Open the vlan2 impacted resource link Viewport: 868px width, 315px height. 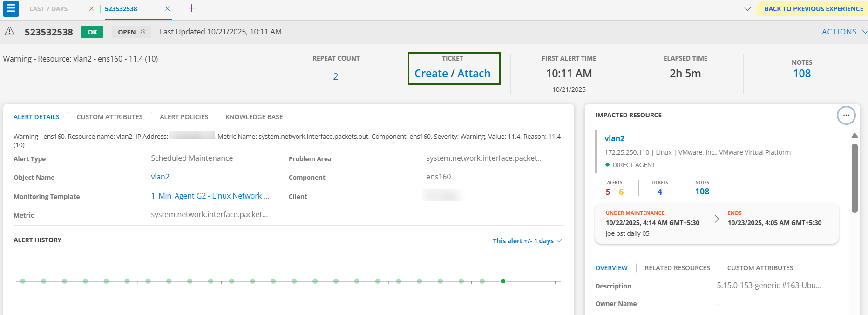pyautogui.click(x=614, y=138)
